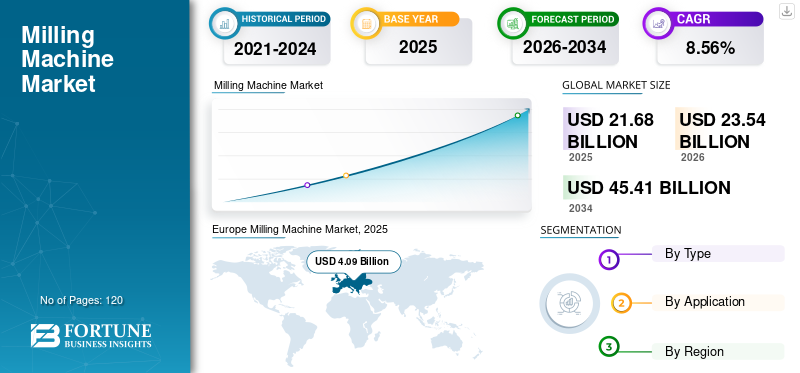The image size is (800, 373).
Task: Click the orange number 2 circle
Action: pos(621,303)
